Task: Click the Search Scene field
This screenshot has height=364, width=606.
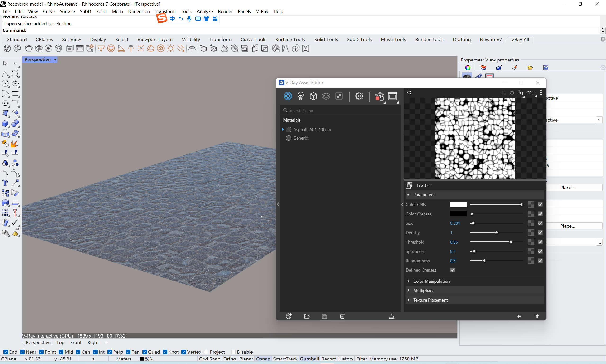Action: pos(340,110)
